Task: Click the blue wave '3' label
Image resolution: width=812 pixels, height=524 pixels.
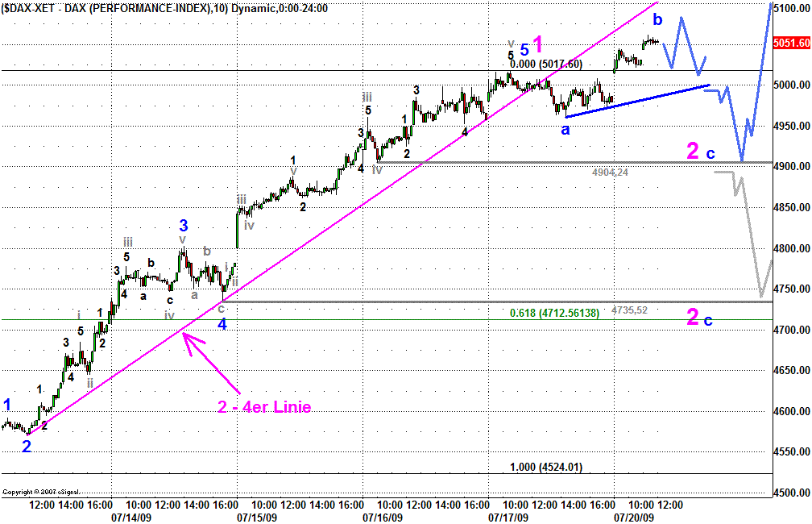Action: tap(184, 225)
